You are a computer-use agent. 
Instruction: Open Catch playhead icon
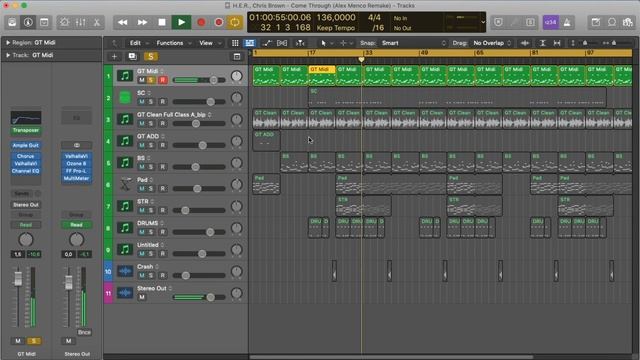[300, 43]
